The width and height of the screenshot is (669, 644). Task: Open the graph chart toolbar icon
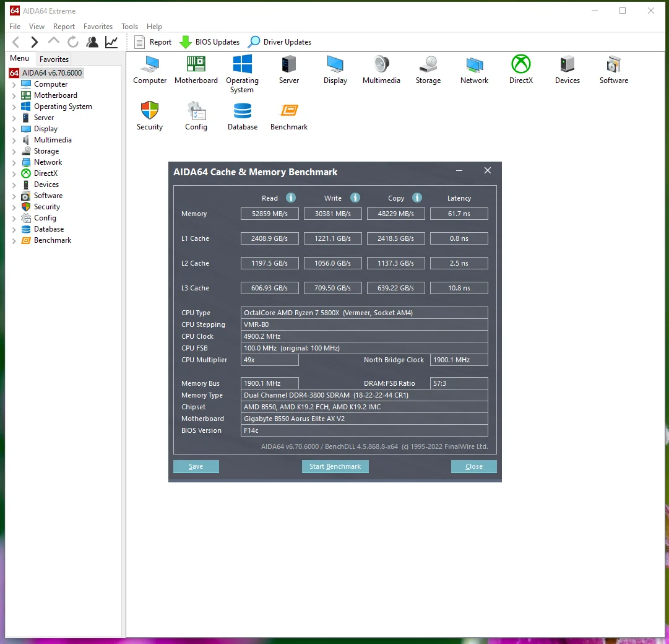[x=111, y=42]
